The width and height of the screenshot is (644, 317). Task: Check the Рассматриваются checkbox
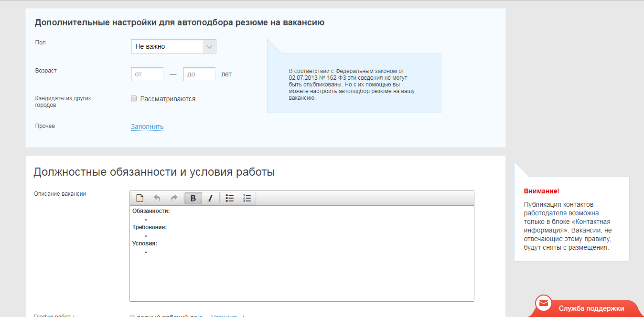[133, 98]
